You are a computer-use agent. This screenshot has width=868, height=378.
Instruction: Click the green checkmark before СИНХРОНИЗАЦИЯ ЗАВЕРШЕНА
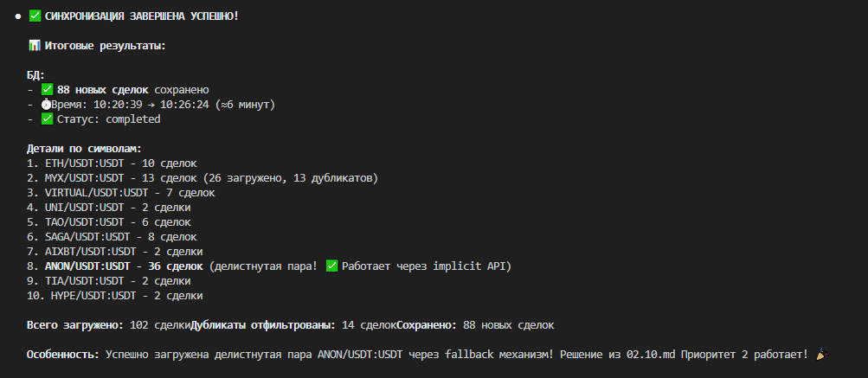(x=35, y=16)
